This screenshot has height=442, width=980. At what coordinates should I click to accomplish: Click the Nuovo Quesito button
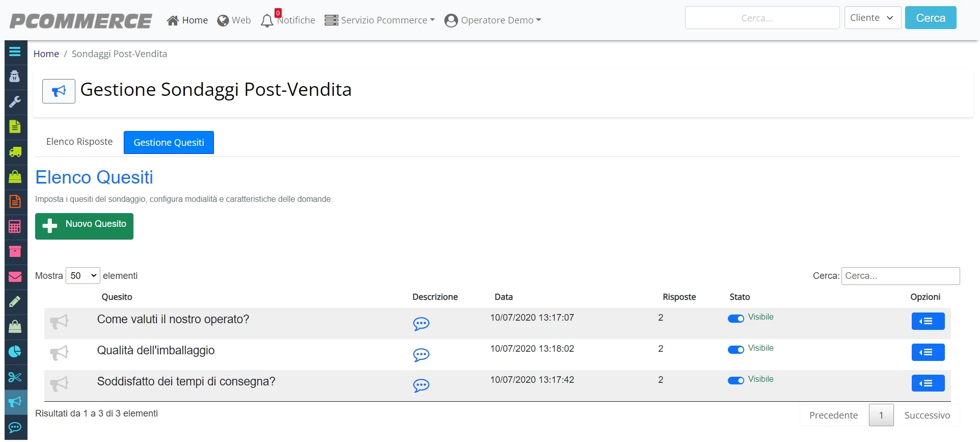click(x=84, y=226)
